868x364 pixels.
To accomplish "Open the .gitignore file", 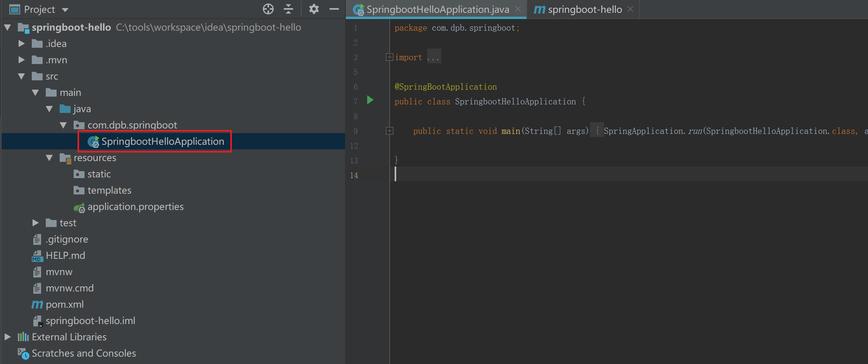I will pos(67,239).
